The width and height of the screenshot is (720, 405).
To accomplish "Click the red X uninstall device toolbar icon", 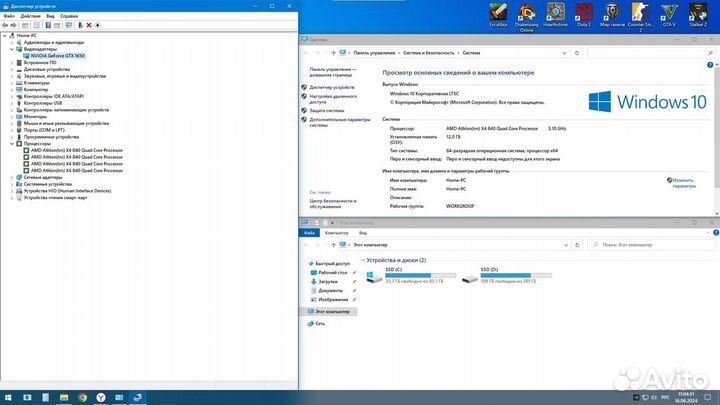I will [x=87, y=25].
